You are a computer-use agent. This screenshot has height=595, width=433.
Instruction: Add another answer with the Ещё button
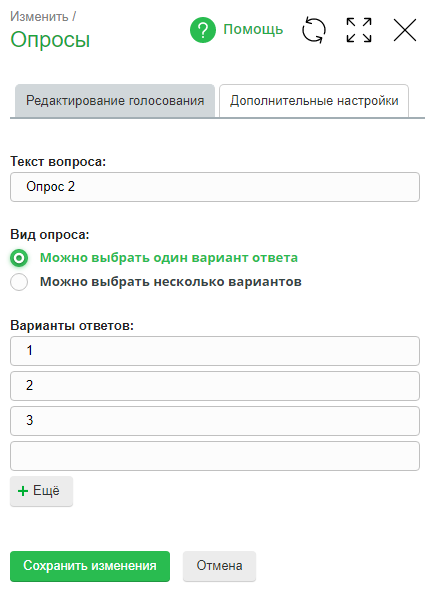pos(41,491)
